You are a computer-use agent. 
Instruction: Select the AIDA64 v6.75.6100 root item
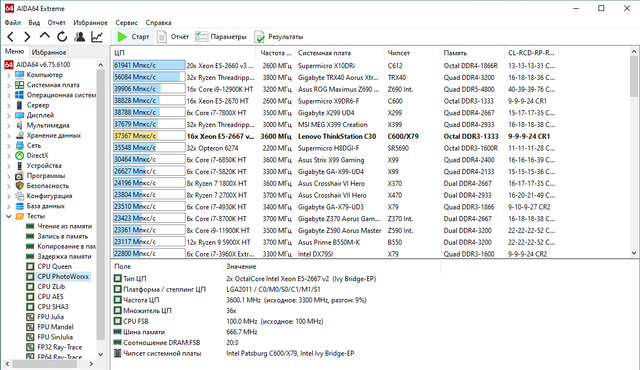tap(38, 64)
